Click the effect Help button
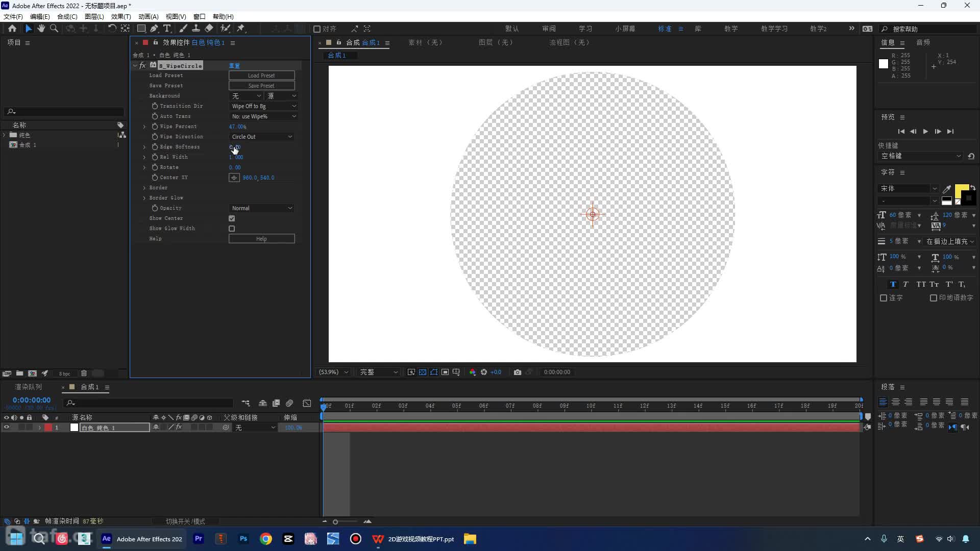The height and width of the screenshot is (551, 980). point(262,239)
